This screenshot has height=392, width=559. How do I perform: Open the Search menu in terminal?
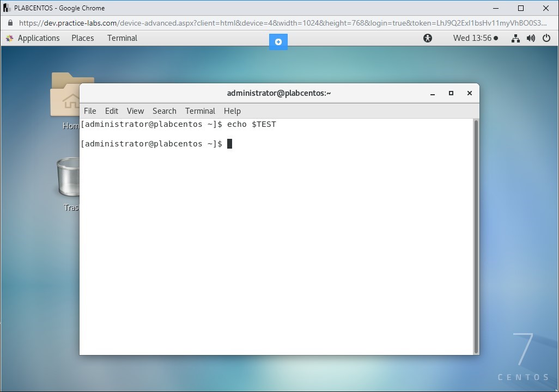coord(164,111)
